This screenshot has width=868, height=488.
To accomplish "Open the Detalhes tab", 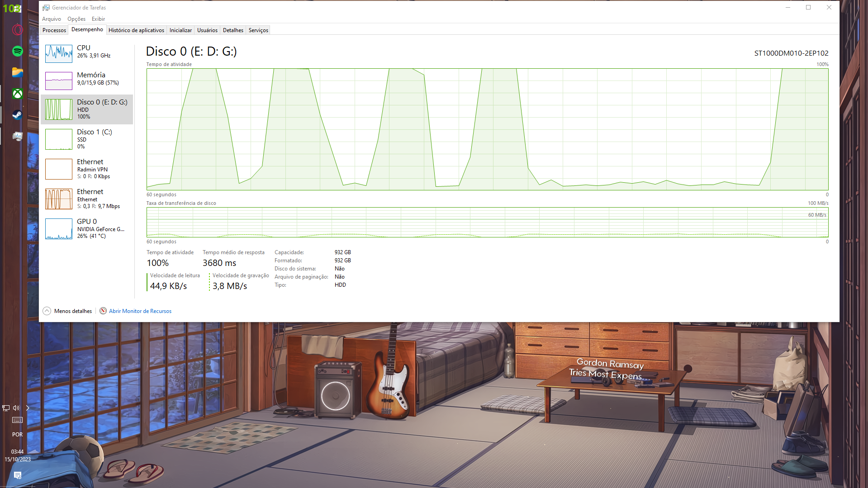I will point(233,30).
